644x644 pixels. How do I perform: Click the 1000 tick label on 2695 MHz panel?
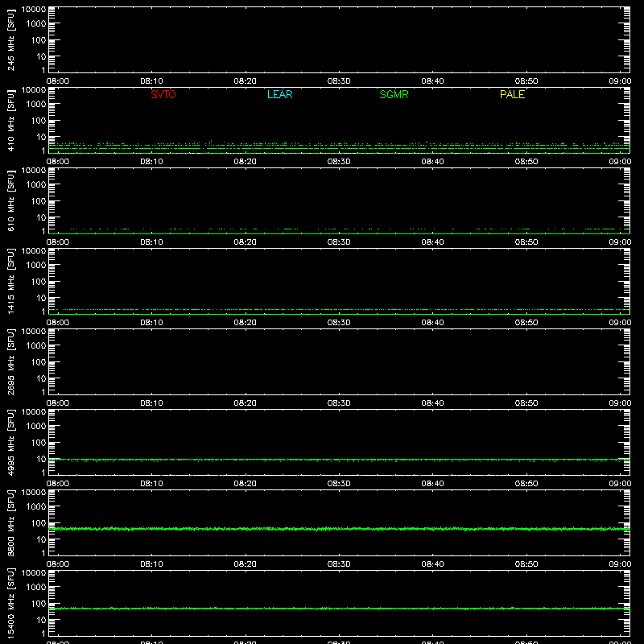(36, 346)
